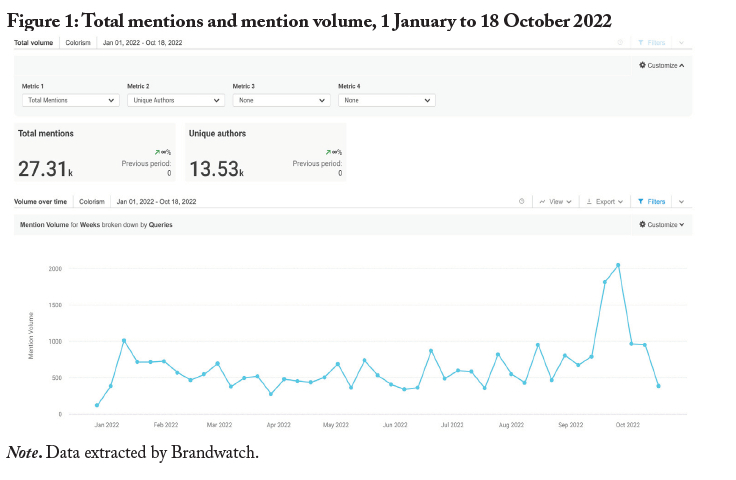This screenshot has width=736, height=480.
Task: Click the clock icon in Volume over time bar
Action: 522,201
